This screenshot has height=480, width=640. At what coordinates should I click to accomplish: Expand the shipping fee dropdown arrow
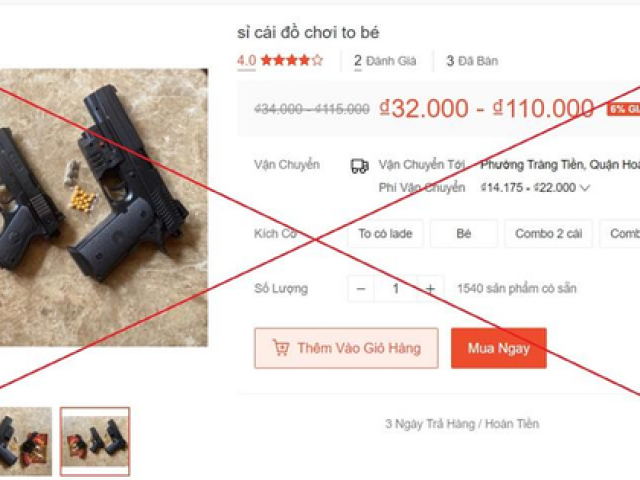pyautogui.click(x=584, y=188)
